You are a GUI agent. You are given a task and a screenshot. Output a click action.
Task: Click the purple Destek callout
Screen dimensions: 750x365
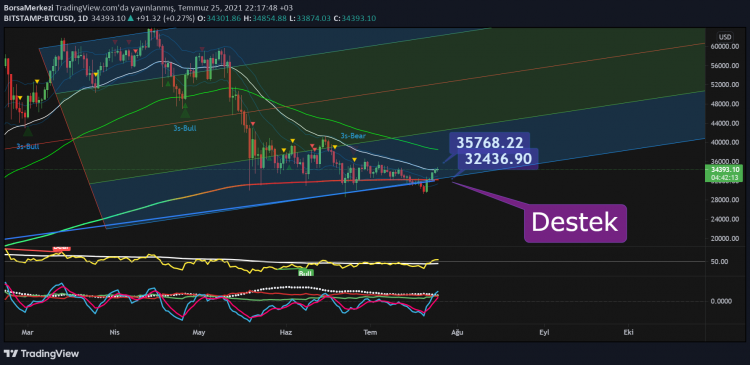point(575,223)
